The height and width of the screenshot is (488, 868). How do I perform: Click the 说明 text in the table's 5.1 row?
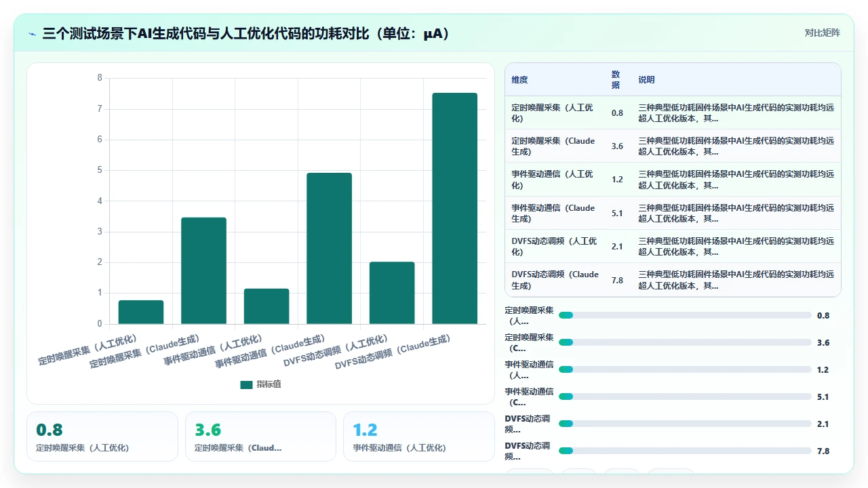(736, 213)
